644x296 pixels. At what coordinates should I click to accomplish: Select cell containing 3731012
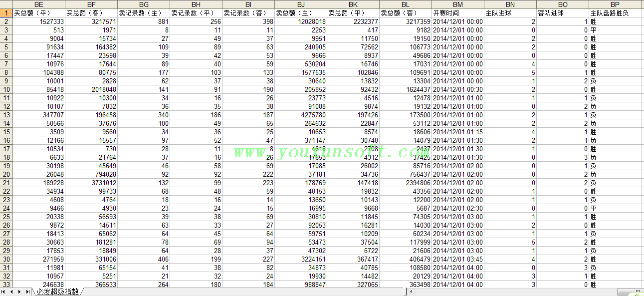[91, 183]
